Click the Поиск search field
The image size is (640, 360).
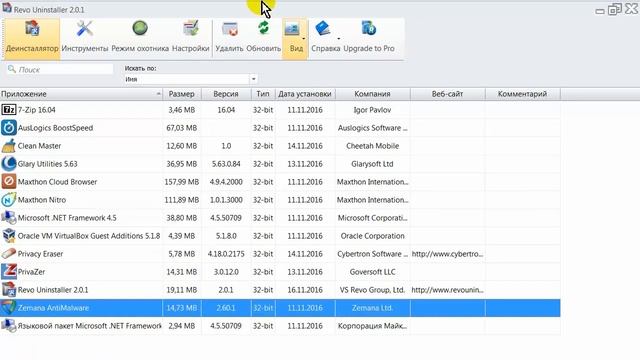pos(60,69)
